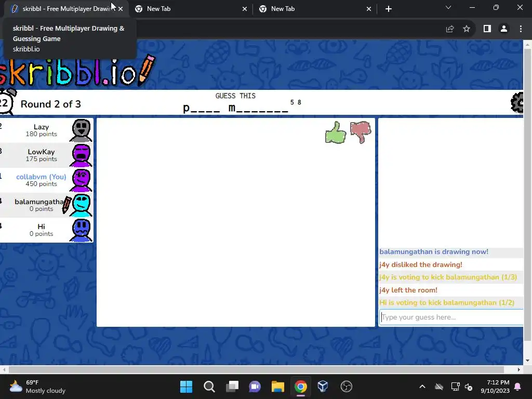Screen dimensions: 532x399
Task: Open Task View on the taskbar
Action: click(232, 387)
